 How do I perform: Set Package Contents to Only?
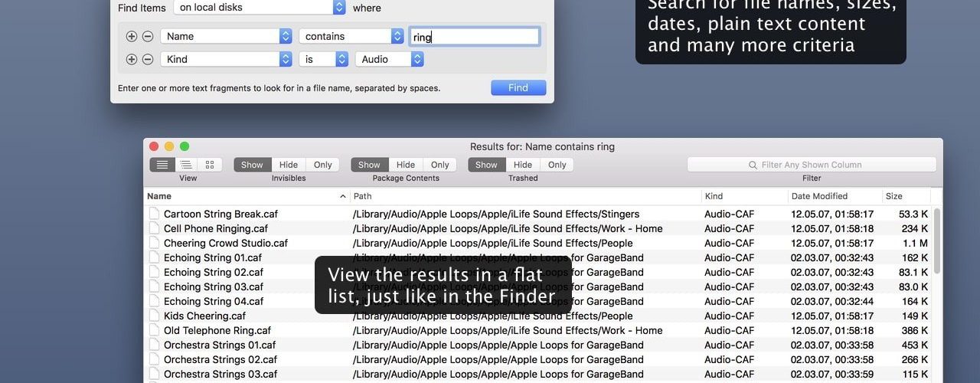point(439,165)
